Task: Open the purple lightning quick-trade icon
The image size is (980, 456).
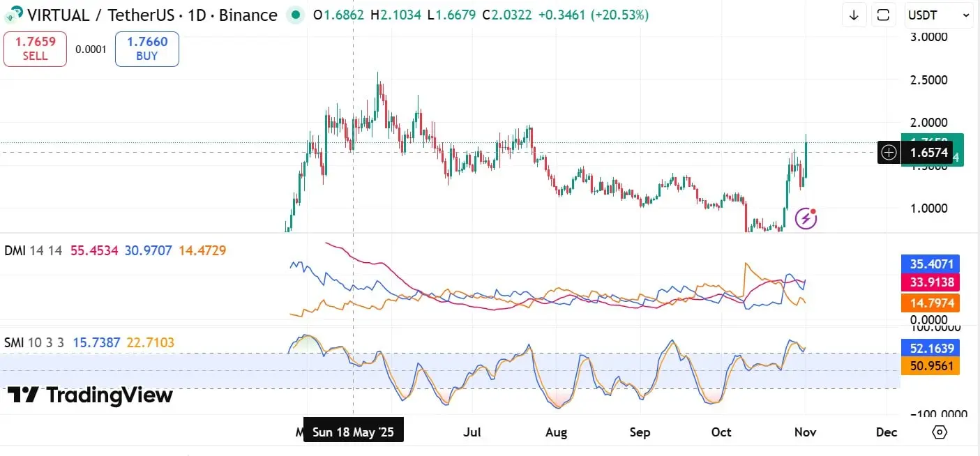Action: click(806, 218)
